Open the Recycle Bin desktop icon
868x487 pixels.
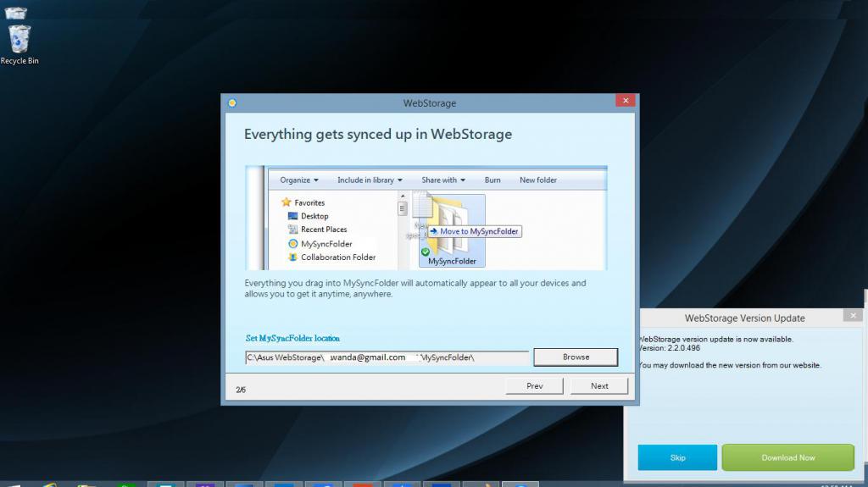(19, 46)
